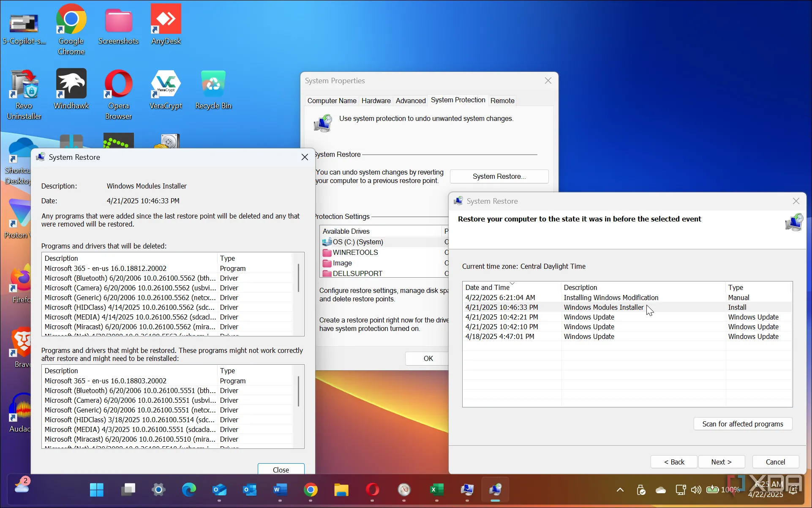812x508 pixels.
Task: Open Opera from the taskbar
Action: click(372, 490)
